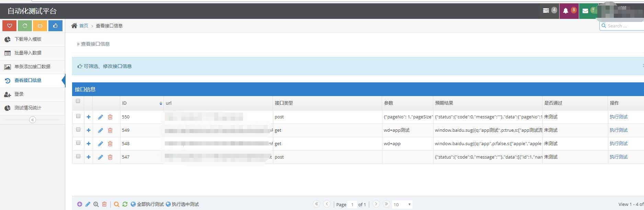The image size is (644, 210).
Task: Open the bell notifications icon
Action: [x=569, y=11]
